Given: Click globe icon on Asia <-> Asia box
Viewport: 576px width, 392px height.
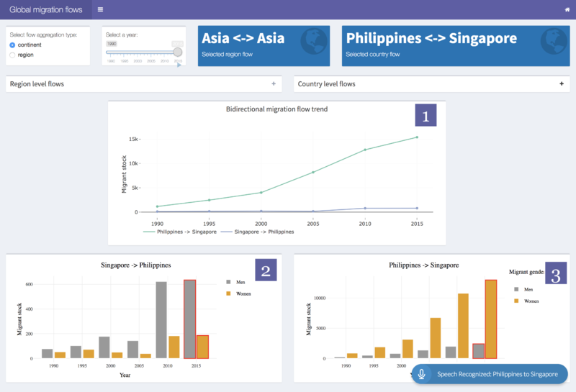Looking at the screenshot, I should tap(314, 41).
